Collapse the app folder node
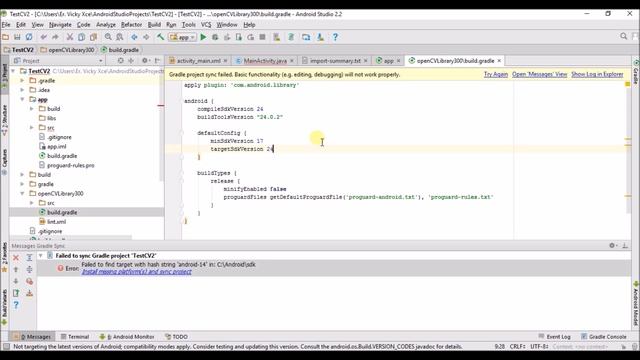The width and height of the screenshot is (640, 360). pos(22,99)
